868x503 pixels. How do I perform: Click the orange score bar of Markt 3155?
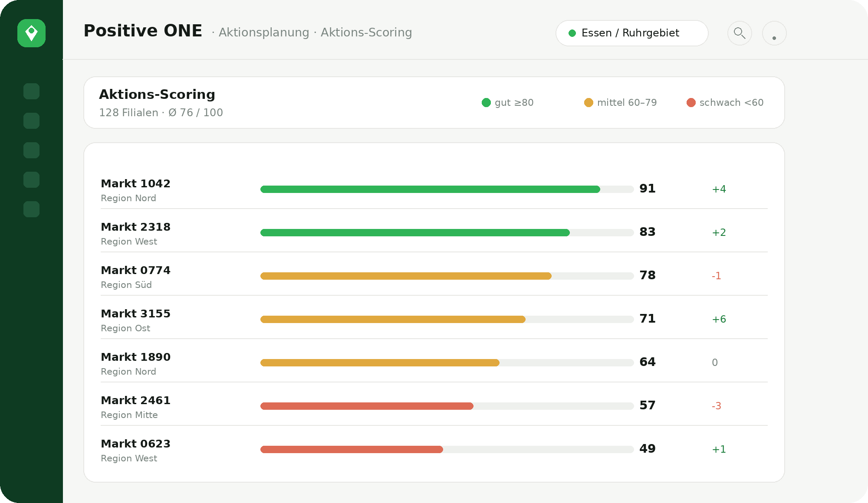pos(393,319)
